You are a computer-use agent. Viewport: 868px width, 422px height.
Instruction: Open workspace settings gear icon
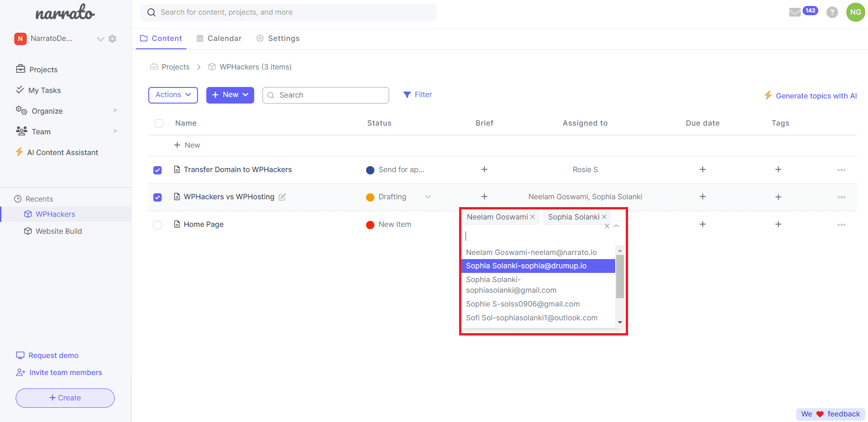point(112,39)
